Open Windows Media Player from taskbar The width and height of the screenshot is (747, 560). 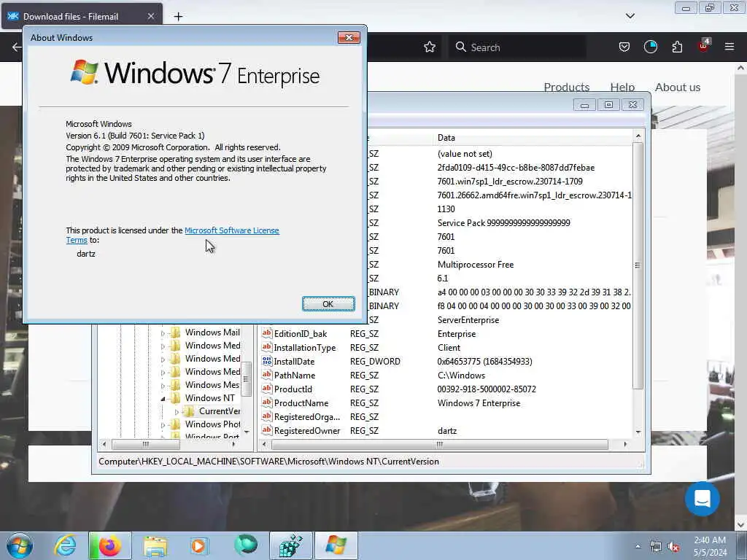coord(198,545)
